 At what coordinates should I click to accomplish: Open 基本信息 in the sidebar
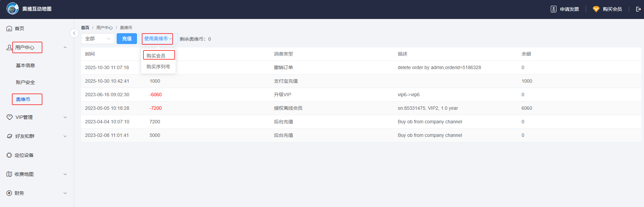point(25,65)
